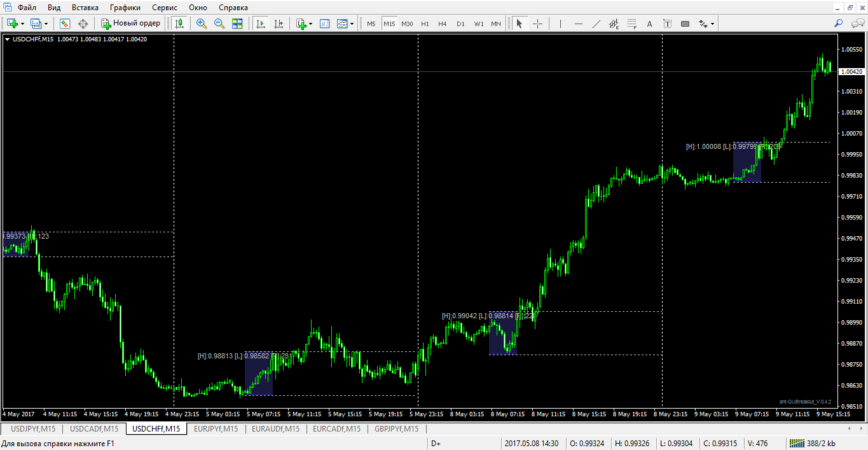Click the 1.00420 current price label
Image resolution: width=868 pixels, height=450 pixels.
click(x=851, y=72)
